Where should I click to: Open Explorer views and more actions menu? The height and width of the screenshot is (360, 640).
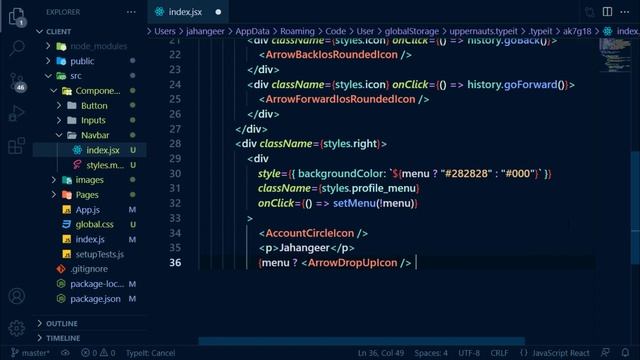[x=131, y=12]
